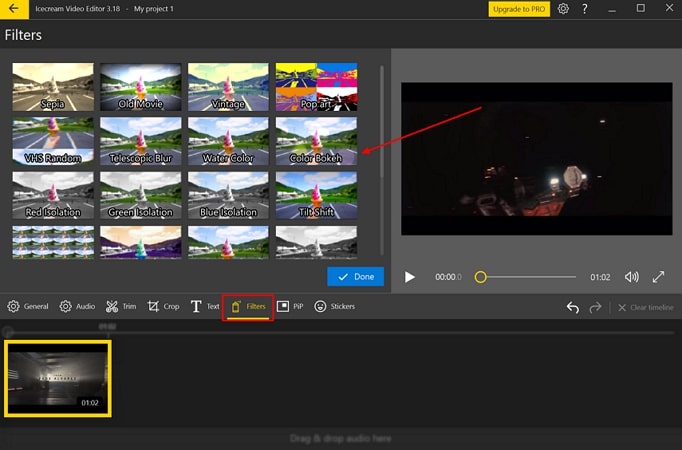
Task: Click Upgrade to PRO button
Action: pyautogui.click(x=519, y=9)
